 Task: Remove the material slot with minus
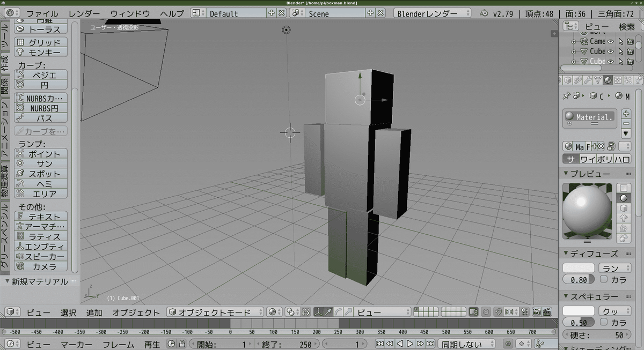pos(626,123)
